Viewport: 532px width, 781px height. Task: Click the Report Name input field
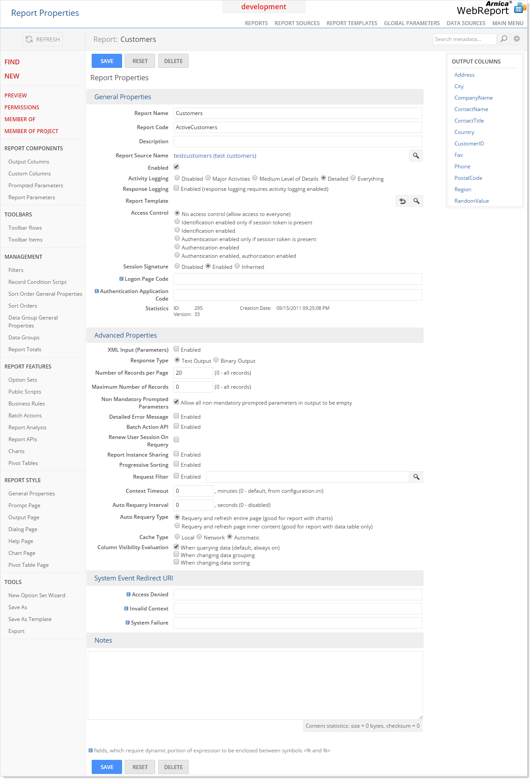(298, 113)
